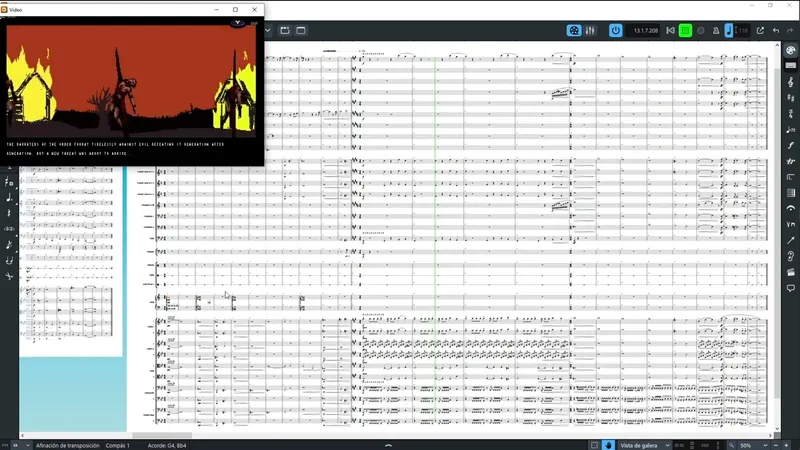The image size is (800, 450).
Task: Toggle the blue power activate project button
Action: coord(615,31)
